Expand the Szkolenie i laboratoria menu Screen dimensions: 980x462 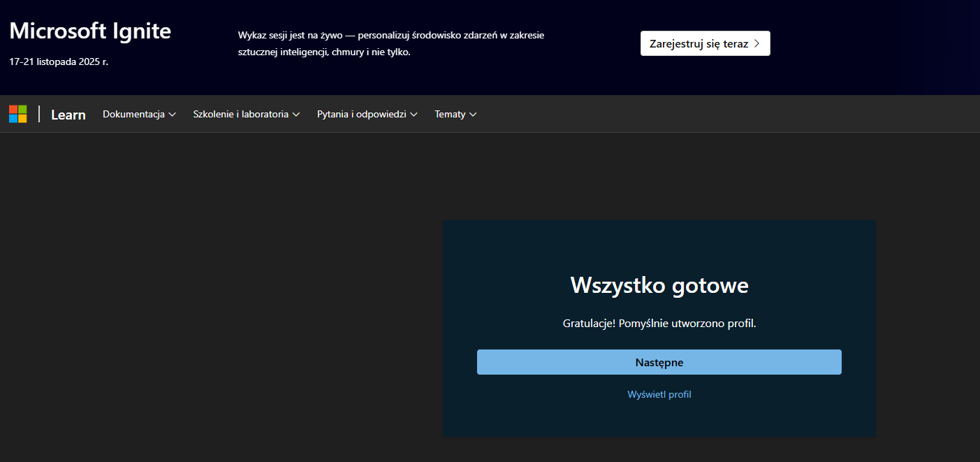click(247, 114)
